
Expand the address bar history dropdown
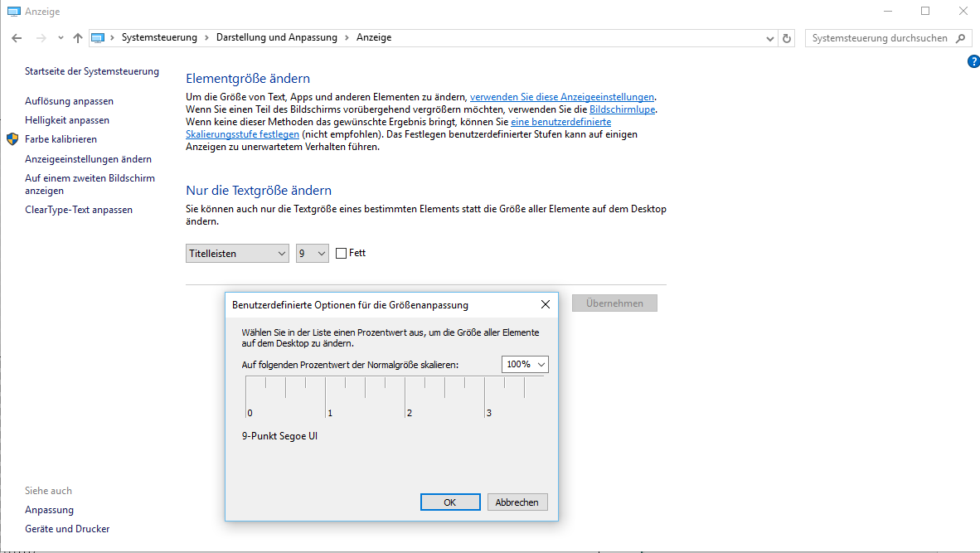(x=770, y=38)
